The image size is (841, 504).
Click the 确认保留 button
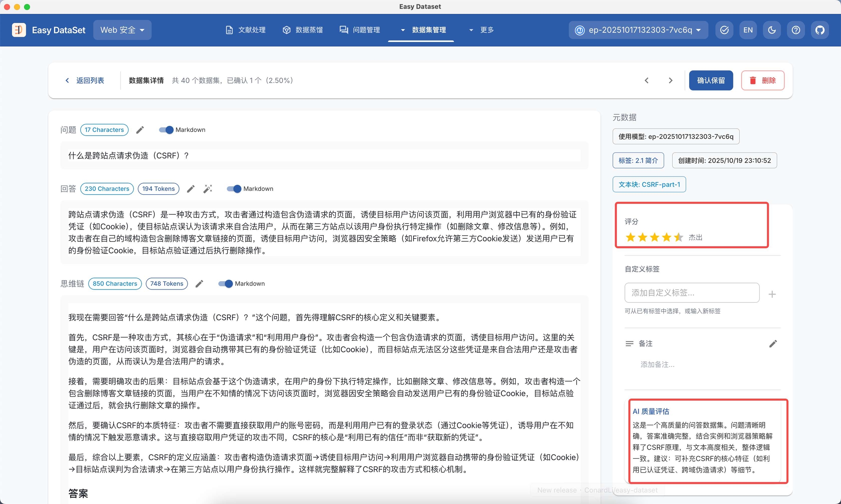[711, 80]
